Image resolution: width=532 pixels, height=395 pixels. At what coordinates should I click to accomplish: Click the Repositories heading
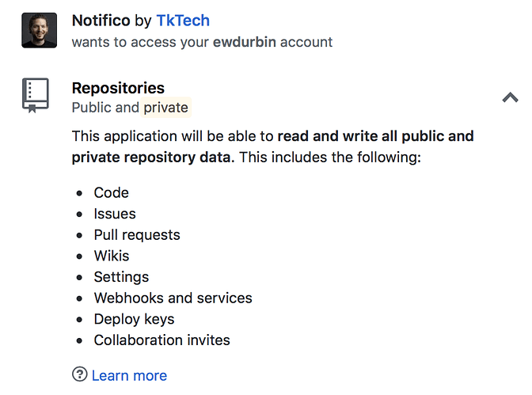118,88
